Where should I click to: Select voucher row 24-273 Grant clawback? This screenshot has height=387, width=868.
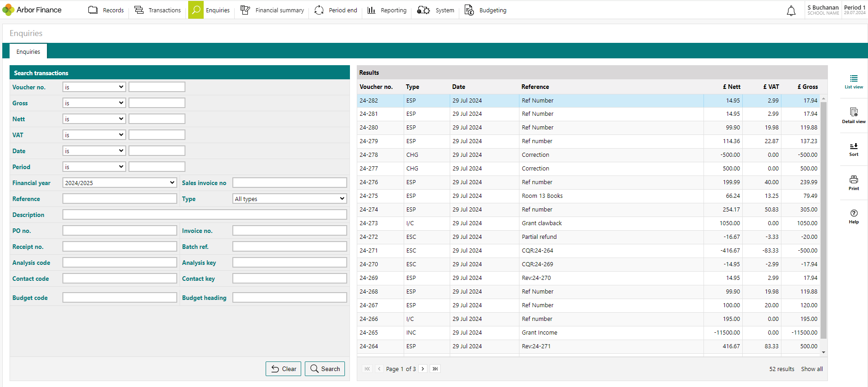pos(588,223)
